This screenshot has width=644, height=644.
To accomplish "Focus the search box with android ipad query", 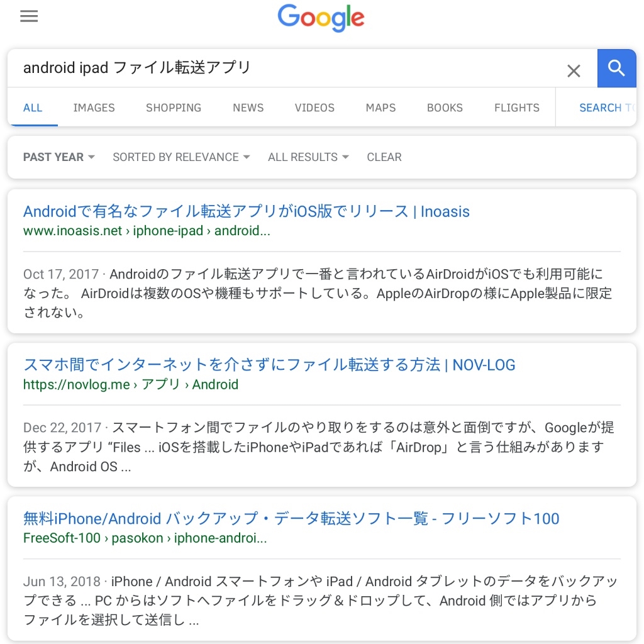I will [287, 68].
